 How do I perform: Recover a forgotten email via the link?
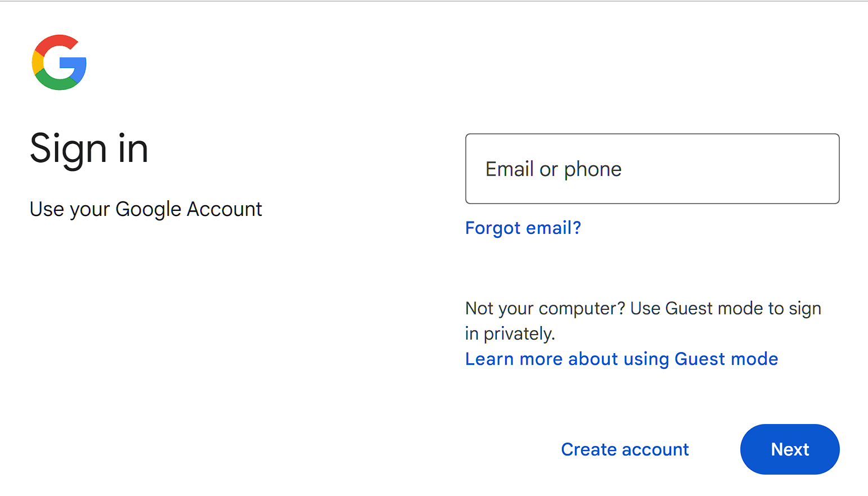click(x=523, y=228)
